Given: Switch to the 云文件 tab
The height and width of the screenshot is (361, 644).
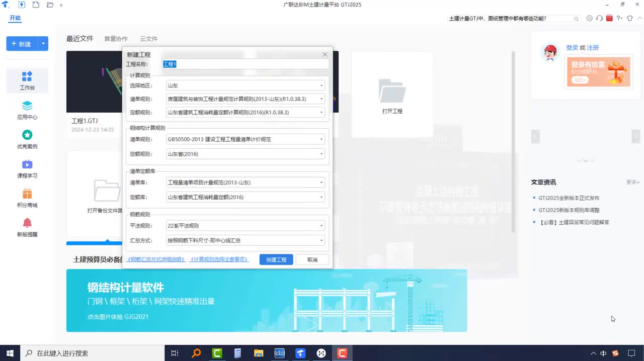Looking at the screenshot, I should click(x=148, y=39).
